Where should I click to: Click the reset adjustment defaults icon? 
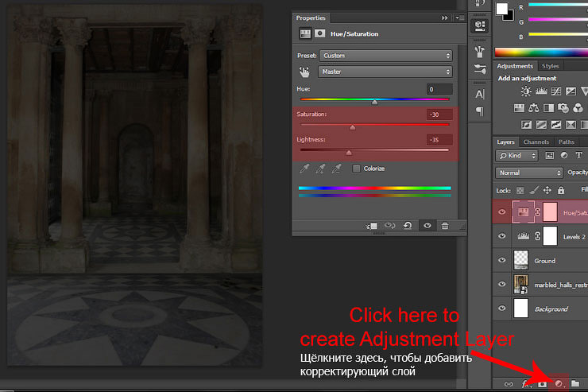tap(408, 226)
